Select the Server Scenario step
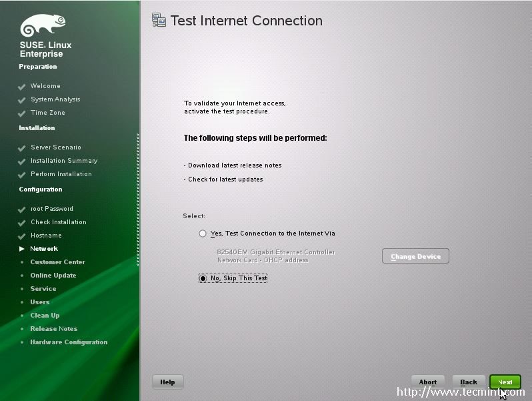Screen dimensions: 532x401 point(56,147)
